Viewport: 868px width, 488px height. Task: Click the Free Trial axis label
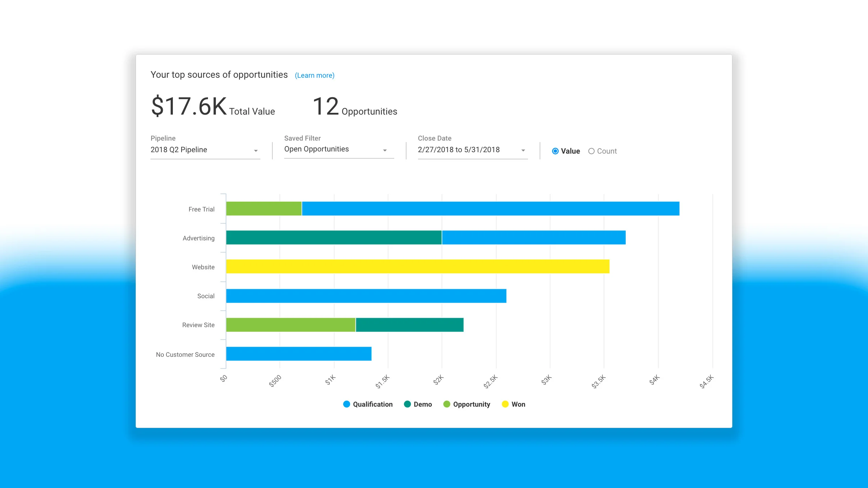tap(201, 209)
